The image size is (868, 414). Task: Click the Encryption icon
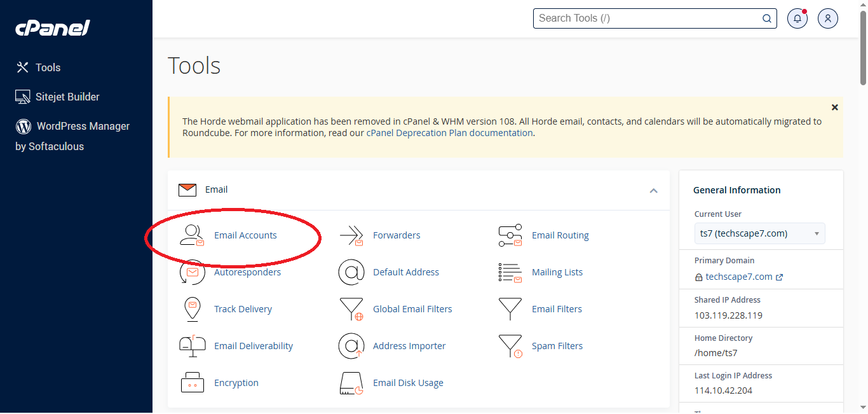[x=192, y=382]
